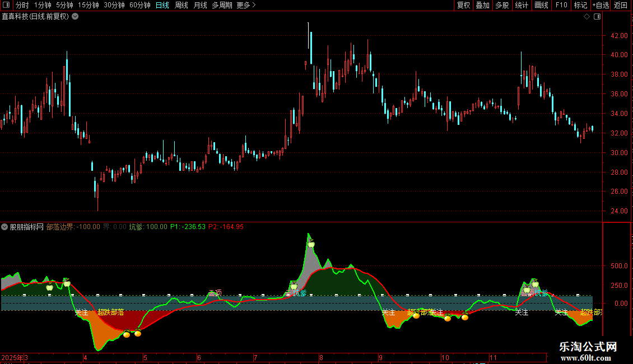Click the 超跌部落 label in April
Image resolution: width=633 pixels, height=364 pixels.
point(110,312)
